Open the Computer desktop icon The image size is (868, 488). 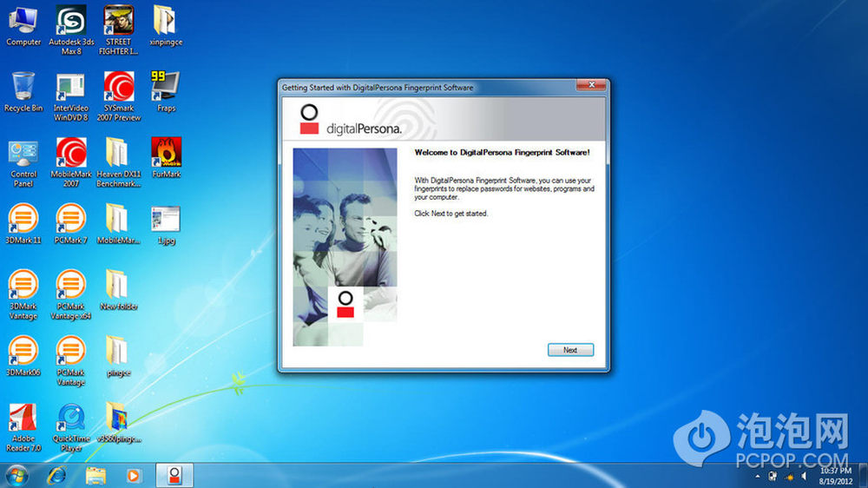(23, 25)
